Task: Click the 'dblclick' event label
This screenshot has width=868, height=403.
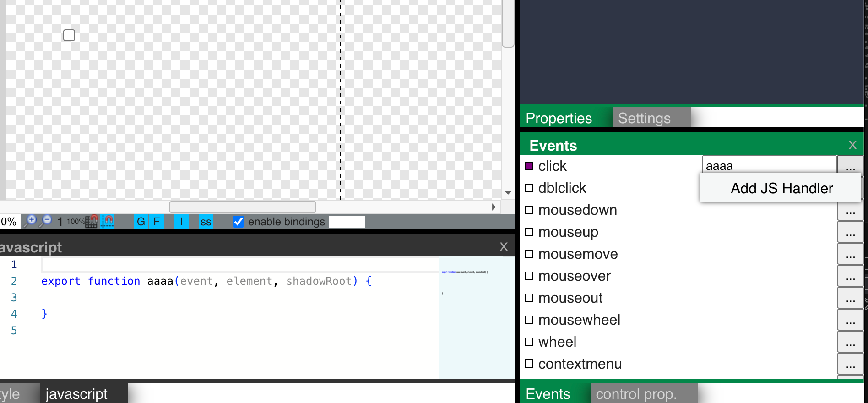Action: coord(562,188)
